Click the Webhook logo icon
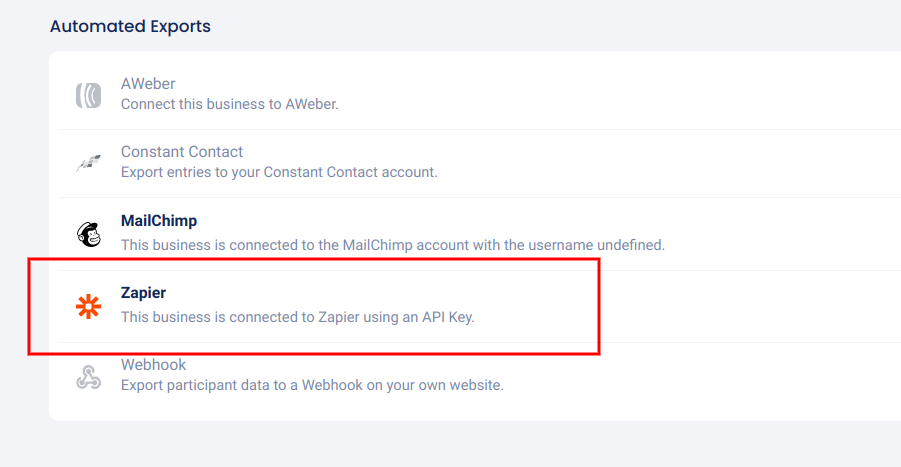This screenshot has height=467, width=901. pos(89,376)
